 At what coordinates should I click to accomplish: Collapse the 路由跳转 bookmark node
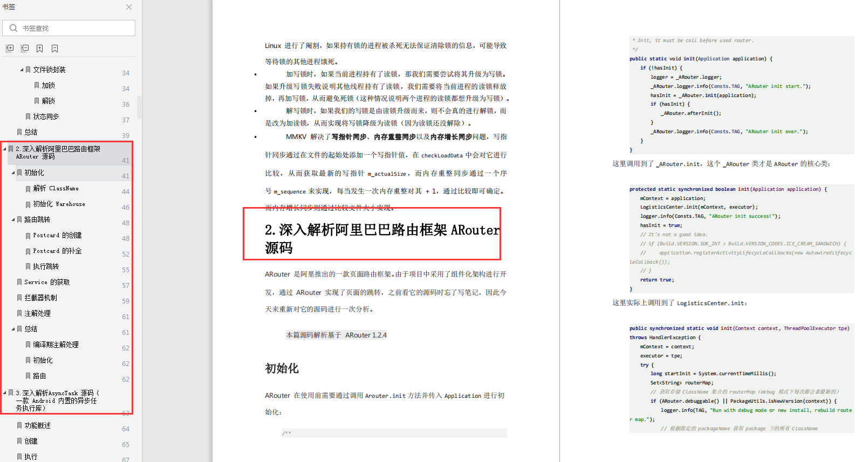(13, 219)
